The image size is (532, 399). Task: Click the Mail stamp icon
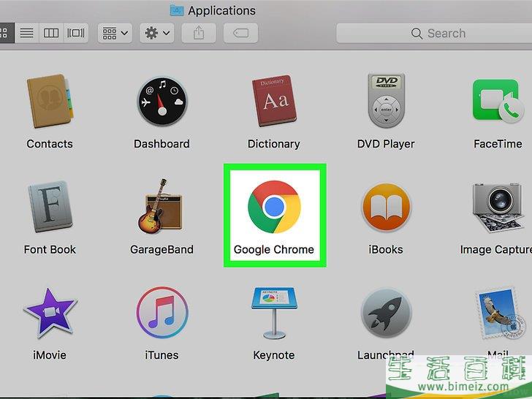pyautogui.click(x=501, y=313)
